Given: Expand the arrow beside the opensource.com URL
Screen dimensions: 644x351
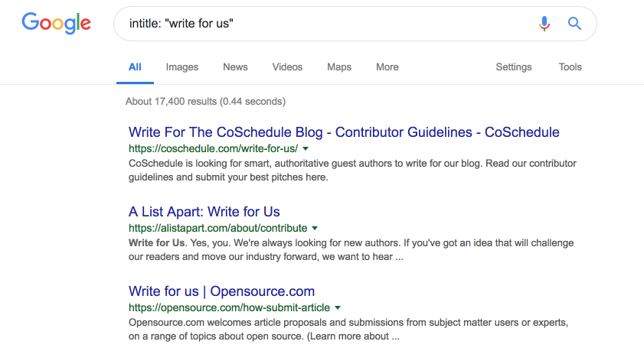Looking at the screenshot, I should point(338,307).
